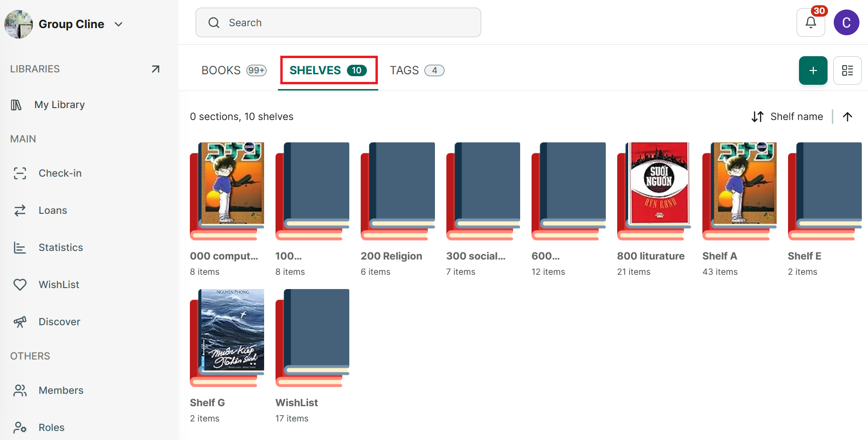
Task: Click the Check-in scan icon
Action: coord(20,173)
